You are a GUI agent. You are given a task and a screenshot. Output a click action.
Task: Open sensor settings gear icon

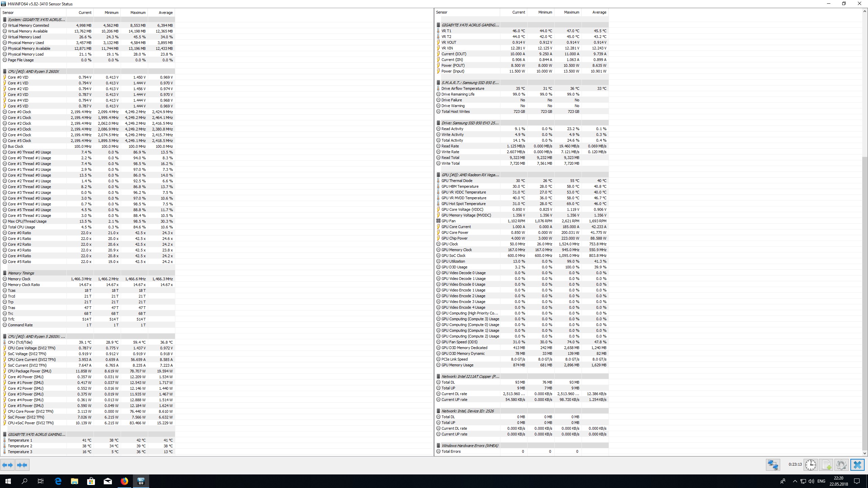(841, 465)
